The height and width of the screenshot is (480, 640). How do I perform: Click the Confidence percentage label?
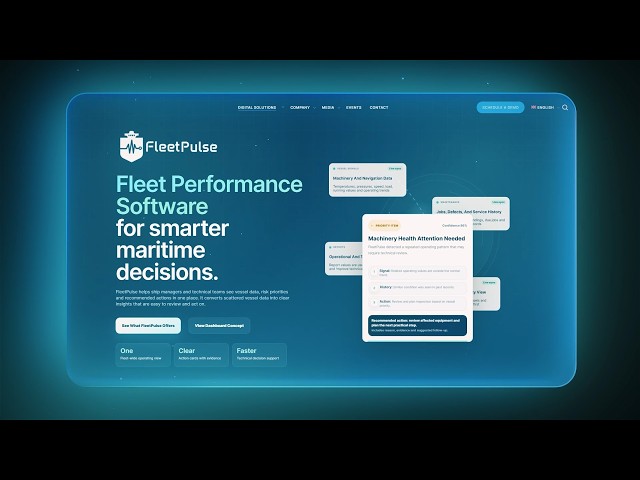454,225
